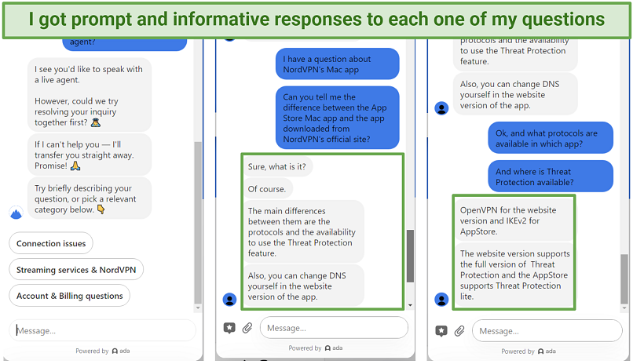The image size is (633, 364).
Task: Click the 'Of course.' reply bubble
Action: click(267, 189)
